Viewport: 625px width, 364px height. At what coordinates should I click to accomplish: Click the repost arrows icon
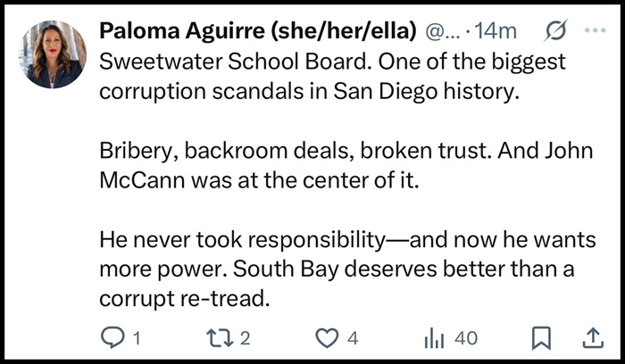[x=219, y=338]
